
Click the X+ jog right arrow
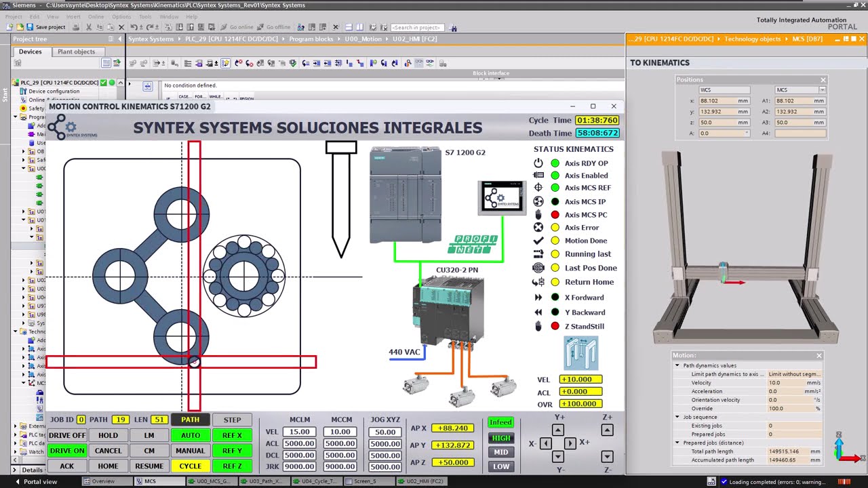click(x=570, y=443)
